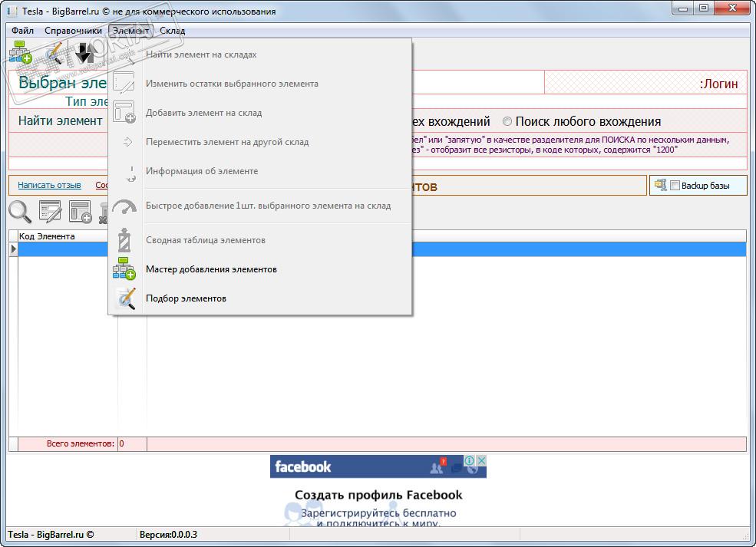Click the Версия:0.0.0.3 status text
This screenshot has height=547, width=756.
(x=168, y=535)
